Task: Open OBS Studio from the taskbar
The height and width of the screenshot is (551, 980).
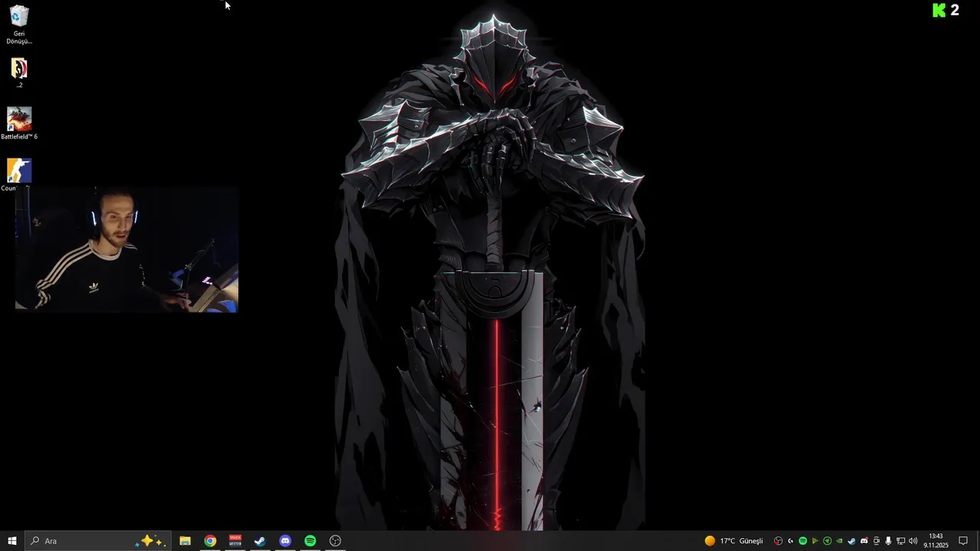Action: pyautogui.click(x=335, y=541)
